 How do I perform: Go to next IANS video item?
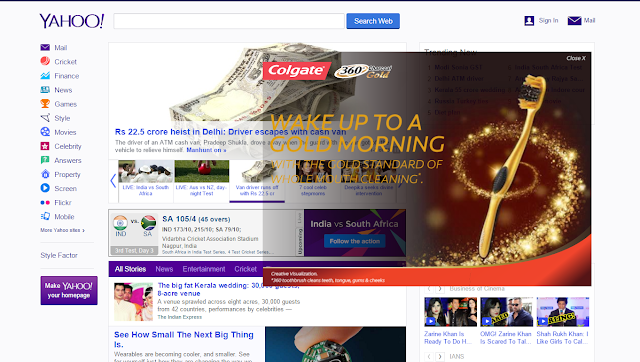pyautogui.click(x=440, y=356)
